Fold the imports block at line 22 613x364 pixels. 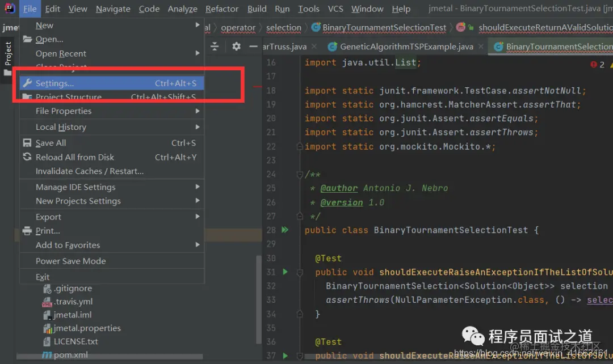(x=300, y=146)
